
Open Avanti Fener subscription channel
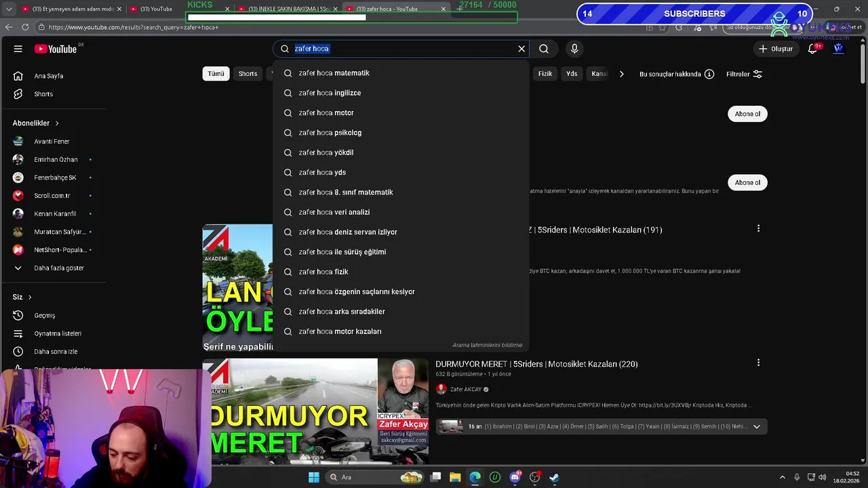click(53, 142)
